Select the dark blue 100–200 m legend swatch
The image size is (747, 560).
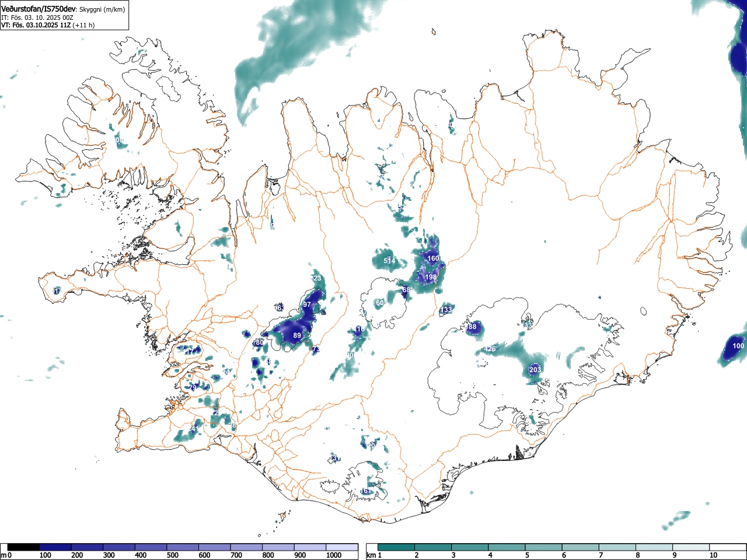tap(55, 547)
